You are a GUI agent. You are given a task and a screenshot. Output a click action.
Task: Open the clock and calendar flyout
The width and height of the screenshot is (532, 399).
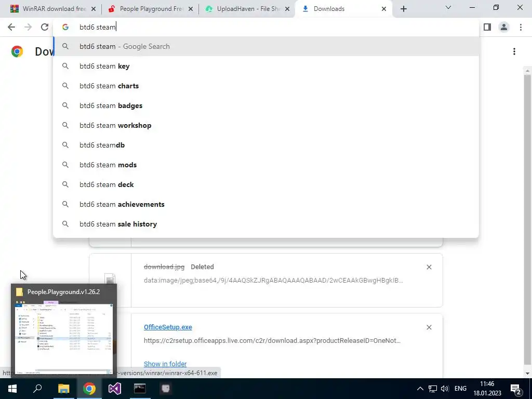(487, 389)
